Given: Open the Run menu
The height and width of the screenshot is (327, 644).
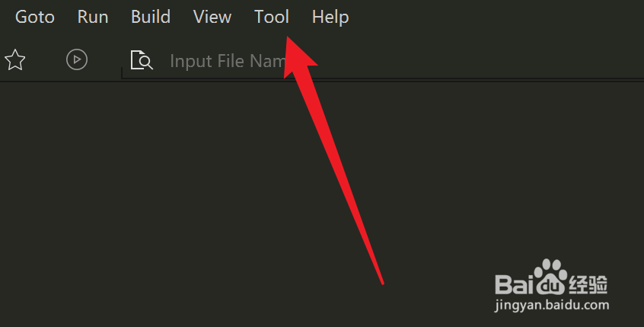Looking at the screenshot, I should [93, 17].
